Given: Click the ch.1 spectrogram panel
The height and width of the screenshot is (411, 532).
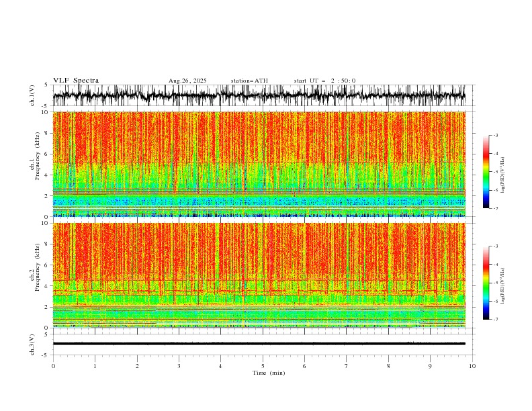Looking at the screenshot, I should point(259,164).
